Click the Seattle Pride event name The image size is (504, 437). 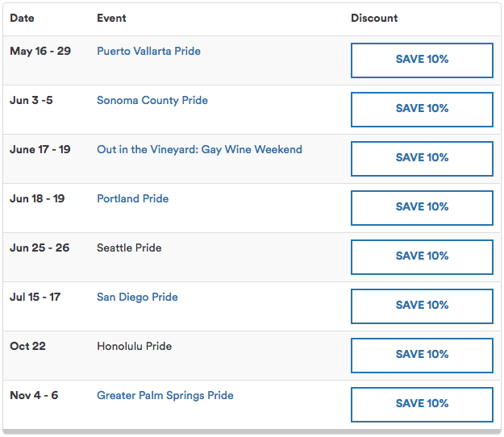click(129, 248)
